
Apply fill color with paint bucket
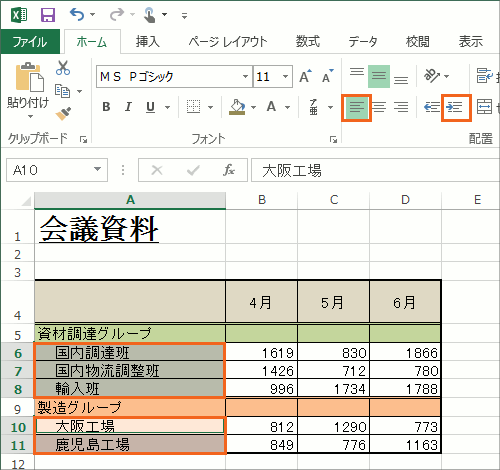(x=237, y=107)
